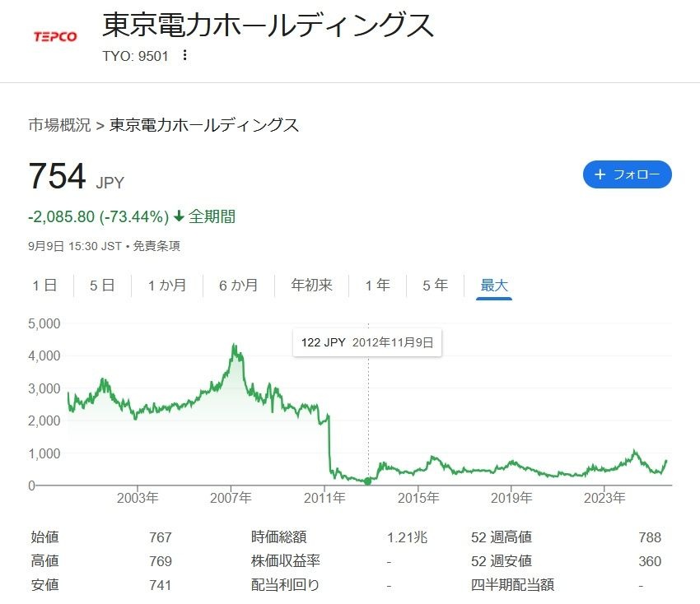Click the 122 JPY tooltip on the chart

click(367, 342)
